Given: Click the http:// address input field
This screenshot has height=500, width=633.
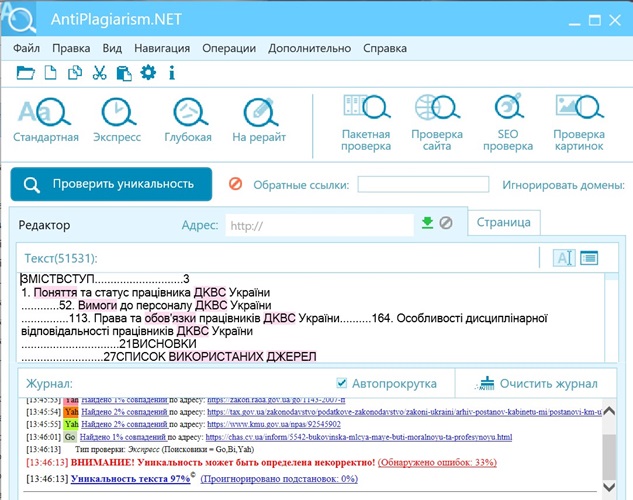Looking at the screenshot, I should coord(319,225).
